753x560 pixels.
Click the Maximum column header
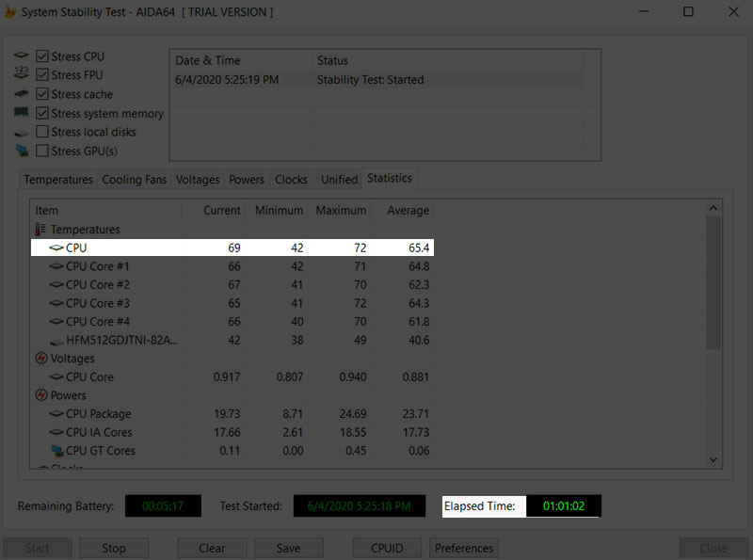(339, 211)
